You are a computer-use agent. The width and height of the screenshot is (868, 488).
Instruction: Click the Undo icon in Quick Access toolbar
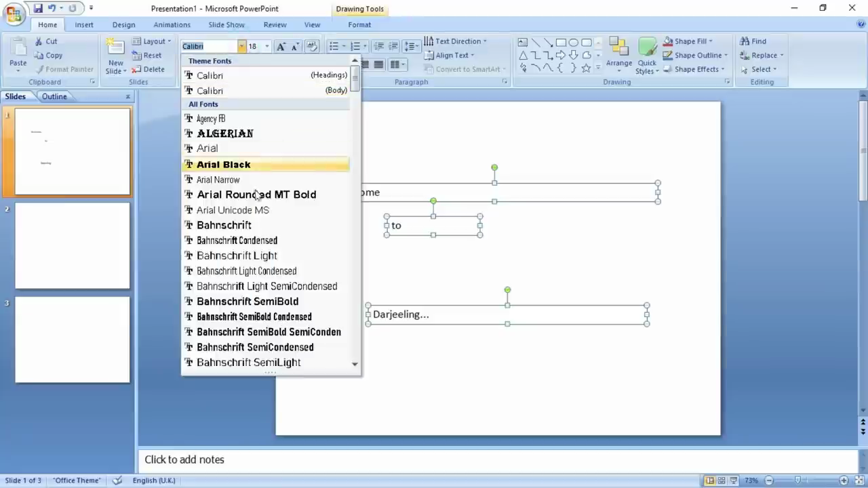(52, 9)
